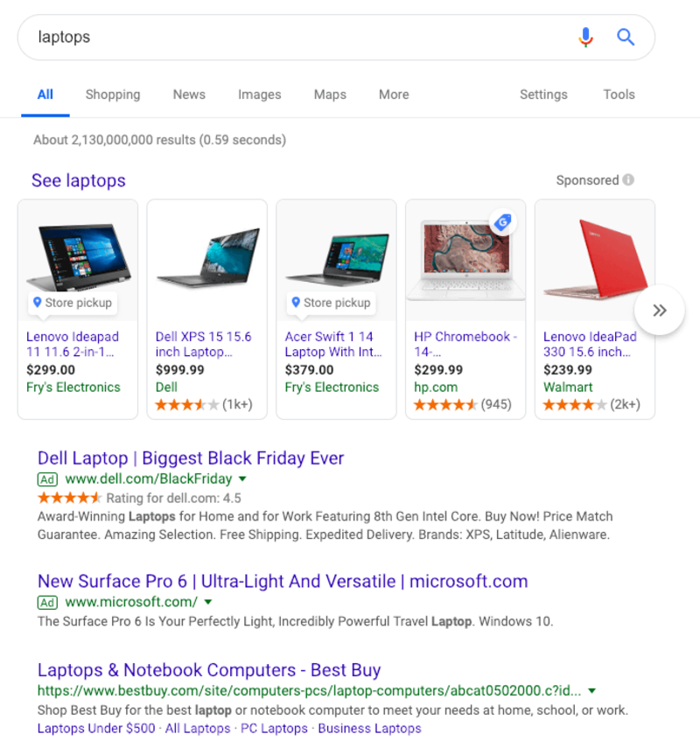
Task: Expand the dropdown arrow next to www.microsoft.com
Action: coord(206,602)
